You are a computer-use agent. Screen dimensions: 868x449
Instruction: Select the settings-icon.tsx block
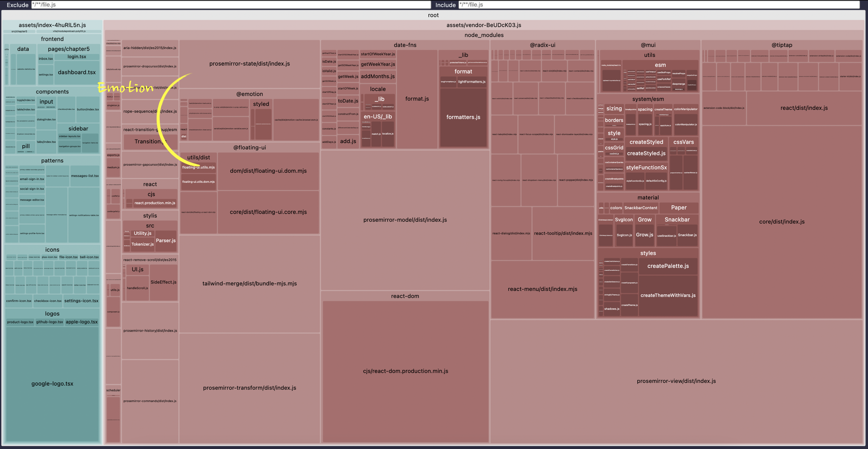[x=81, y=301]
